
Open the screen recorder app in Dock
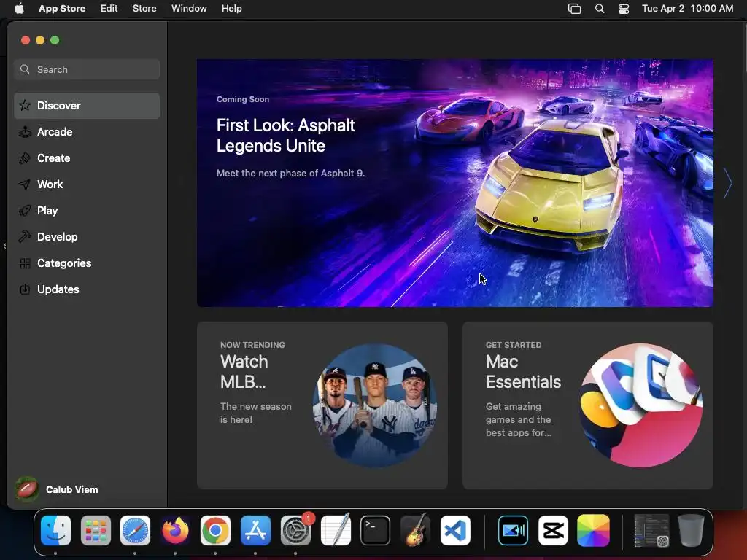[x=513, y=531]
